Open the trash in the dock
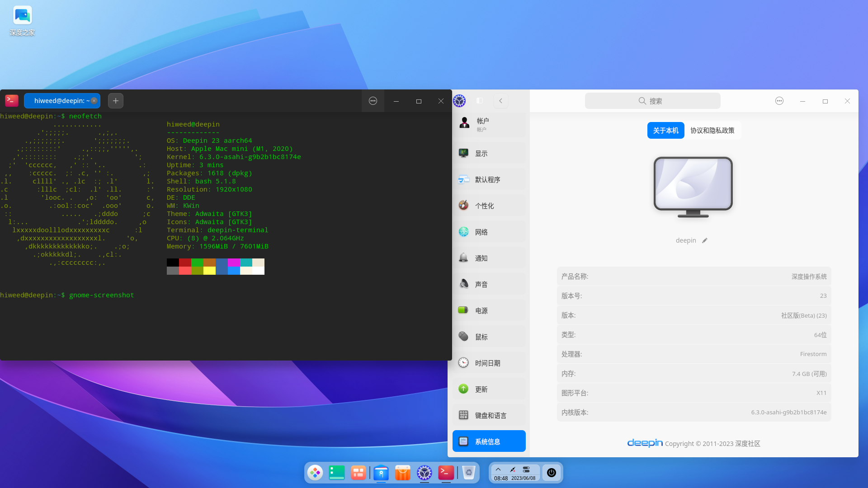Viewport: 868px width, 488px height. click(x=469, y=473)
